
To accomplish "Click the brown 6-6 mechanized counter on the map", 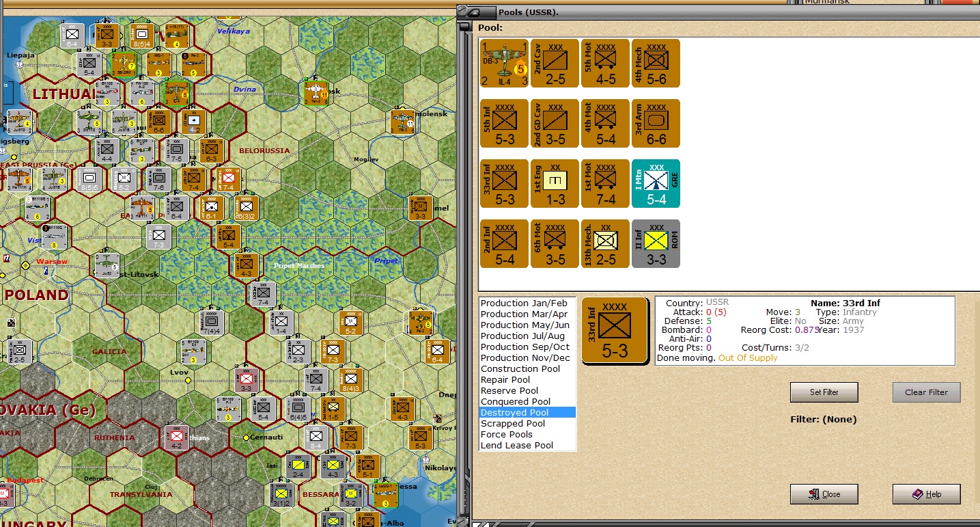I will (158, 122).
